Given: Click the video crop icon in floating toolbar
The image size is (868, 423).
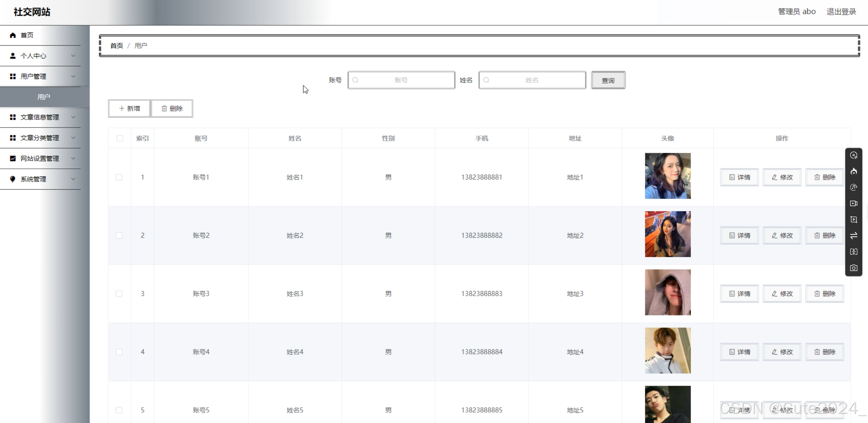Looking at the screenshot, I should (853, 219).
